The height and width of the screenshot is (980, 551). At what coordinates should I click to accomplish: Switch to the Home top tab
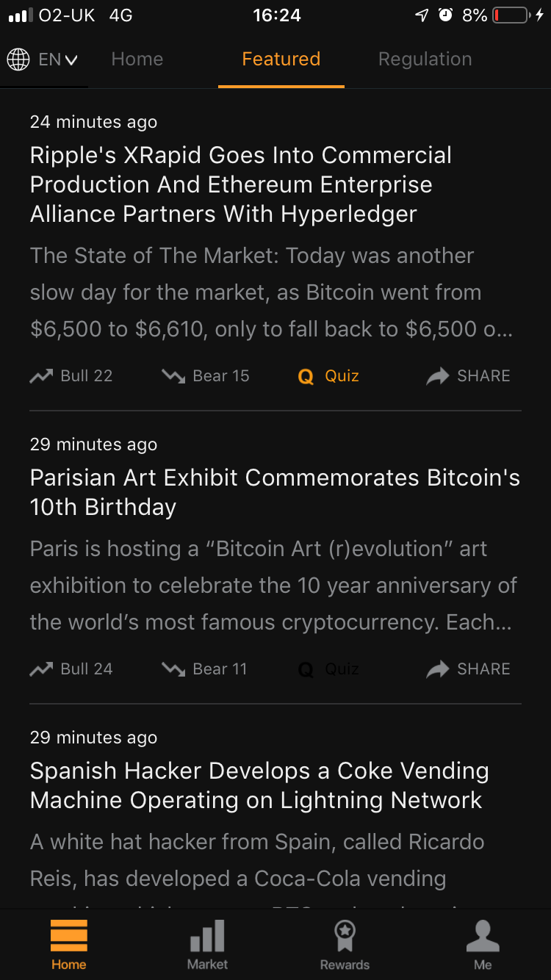coord(137,60)
